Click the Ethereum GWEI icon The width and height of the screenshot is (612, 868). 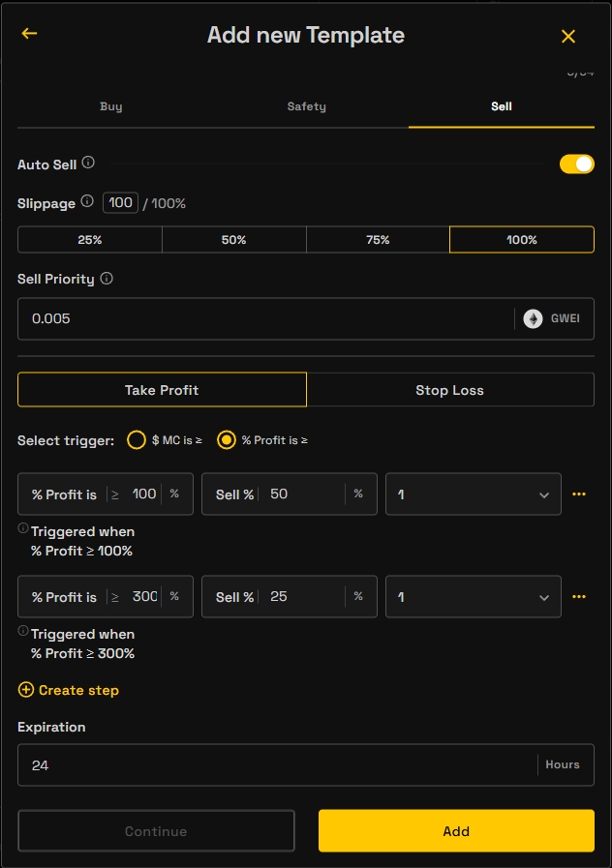533,318
